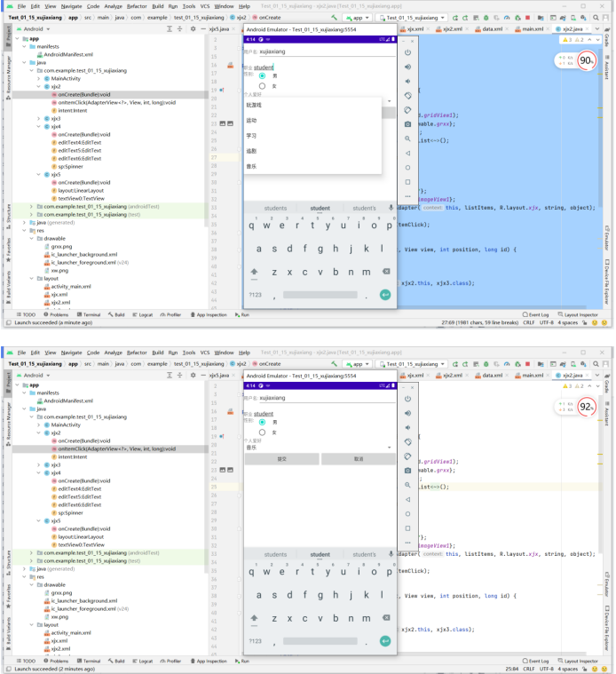Open Layout Inspector in lower screenshot
Screen dimensions: 616x674
pyautogui.click(x=578, y=661)
